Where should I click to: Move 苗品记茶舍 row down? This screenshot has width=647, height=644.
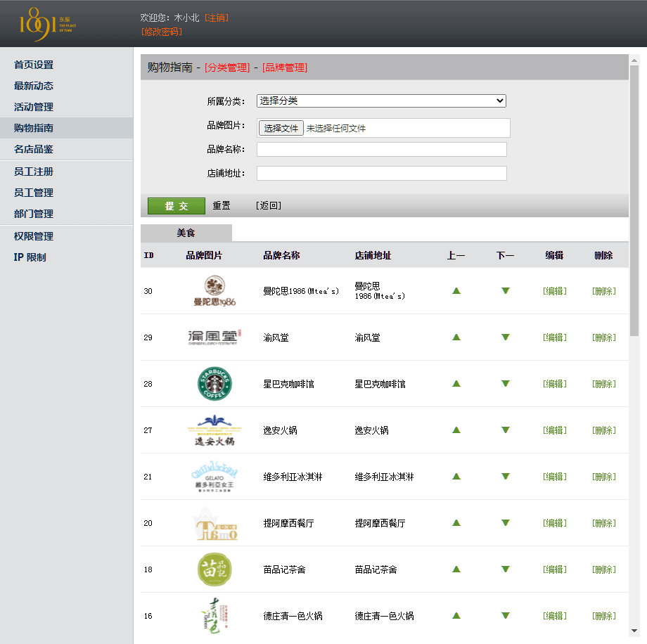click(x=506, y=569)
